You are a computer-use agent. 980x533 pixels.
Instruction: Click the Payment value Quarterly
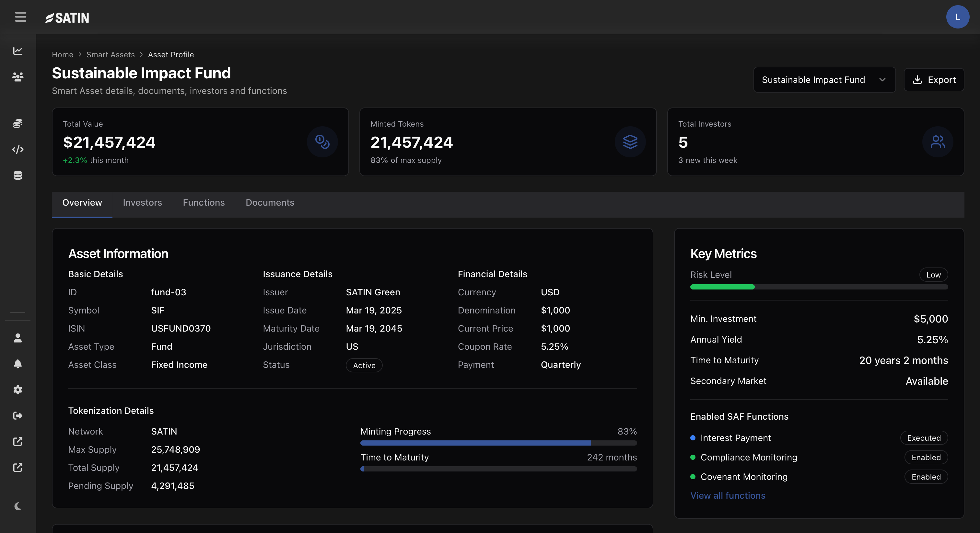(x=561, y=365)
